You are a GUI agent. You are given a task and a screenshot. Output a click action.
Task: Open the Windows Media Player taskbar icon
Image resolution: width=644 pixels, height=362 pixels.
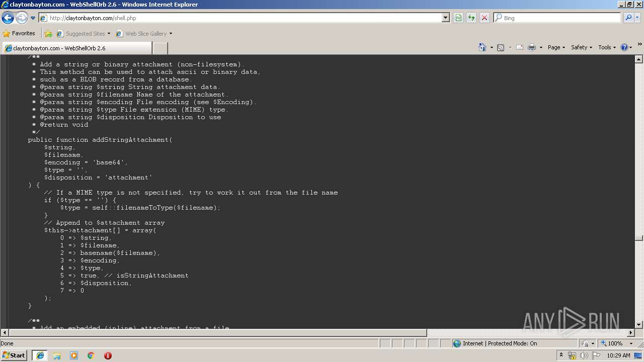(x=74, y=355)
